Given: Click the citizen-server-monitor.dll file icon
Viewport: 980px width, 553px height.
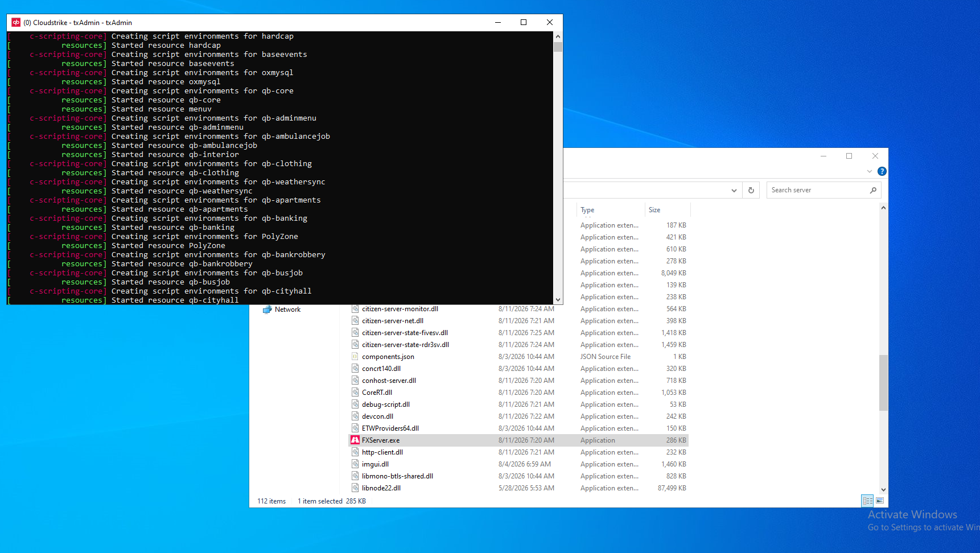Looking at the screenshot, I should (x=355, y=309).
